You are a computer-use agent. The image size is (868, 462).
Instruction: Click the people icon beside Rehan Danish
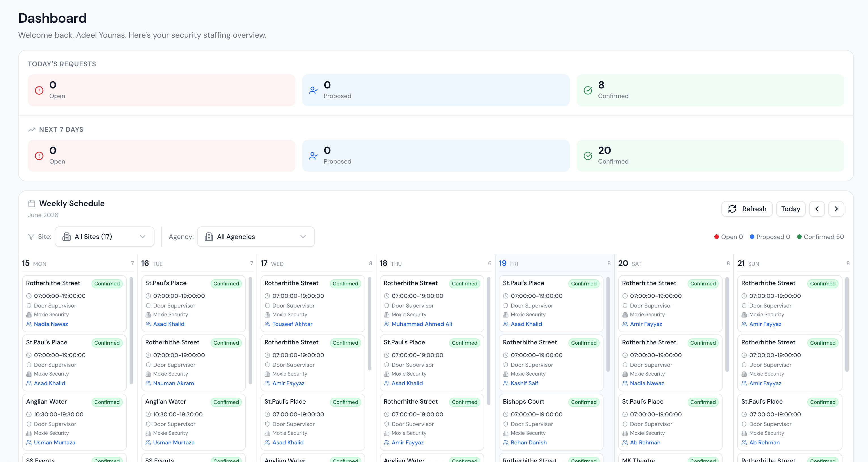tap(506, 443)
